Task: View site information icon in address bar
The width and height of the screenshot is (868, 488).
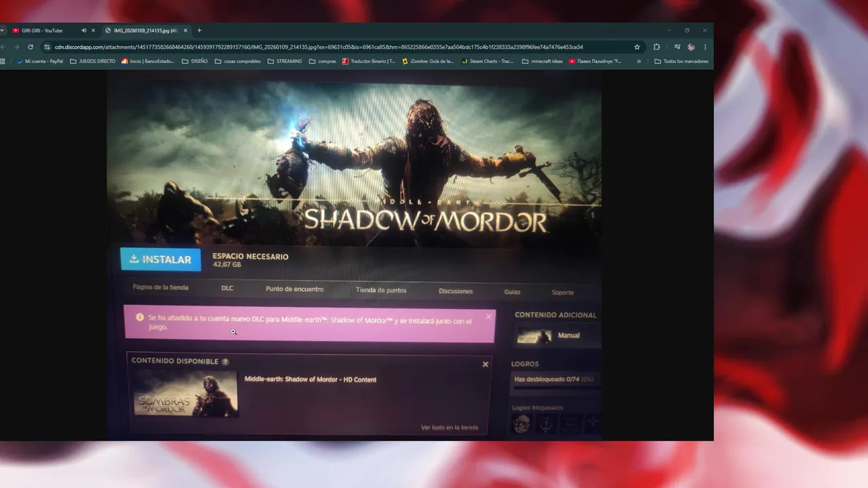Action: (x=47, y=47)
